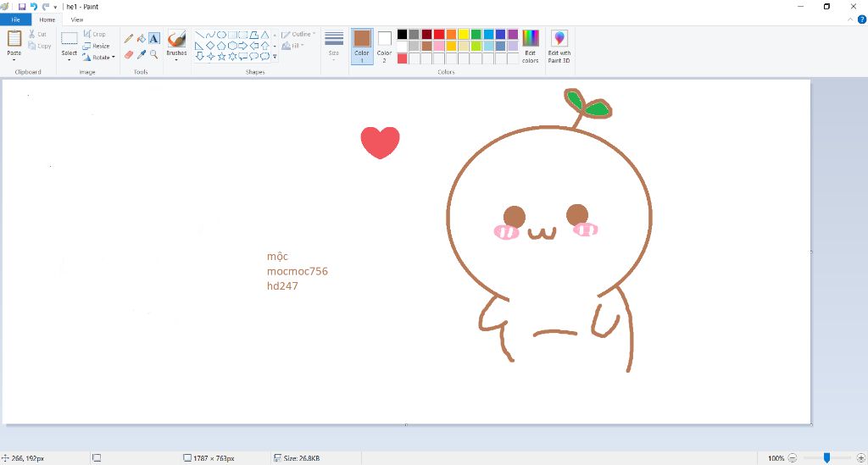The height and width of the screenshot is (465, 868).
Task: Click the zoom out minus button
Action: (793, 458)
